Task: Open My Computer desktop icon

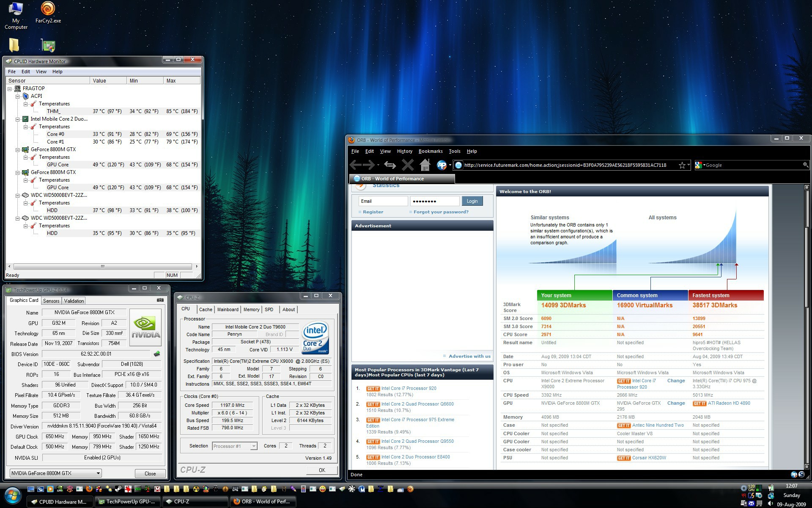Action: point(16,16)
